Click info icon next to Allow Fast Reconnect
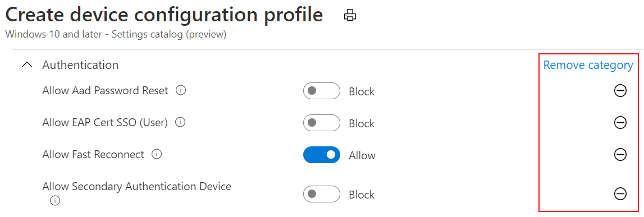644x217 pixels. point(157,154)
